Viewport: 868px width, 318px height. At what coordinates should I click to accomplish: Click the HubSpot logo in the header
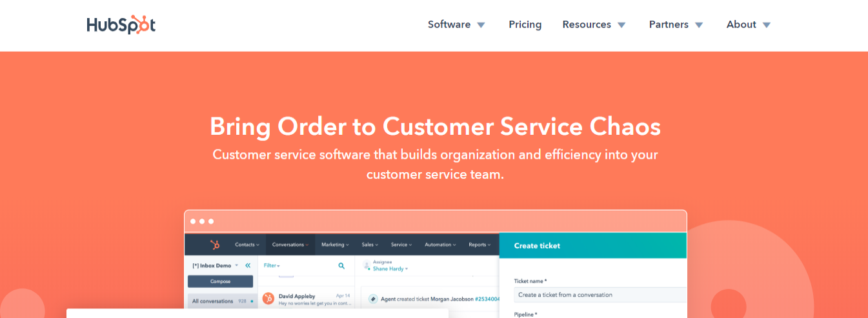[121, 25]
